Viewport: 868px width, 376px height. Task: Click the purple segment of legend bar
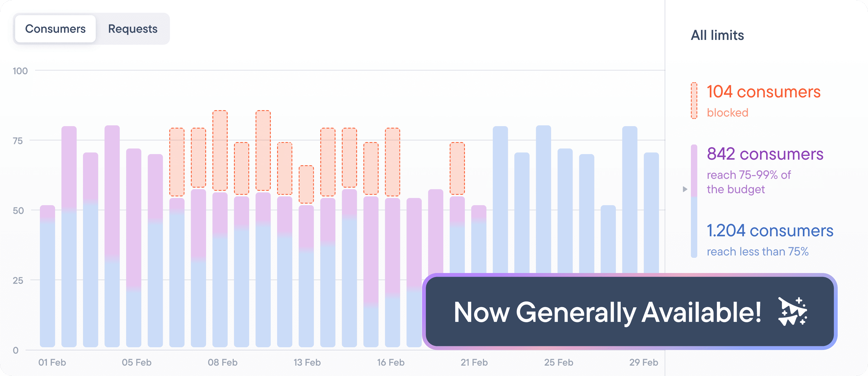pyautogui.click(x=694, y=170)
